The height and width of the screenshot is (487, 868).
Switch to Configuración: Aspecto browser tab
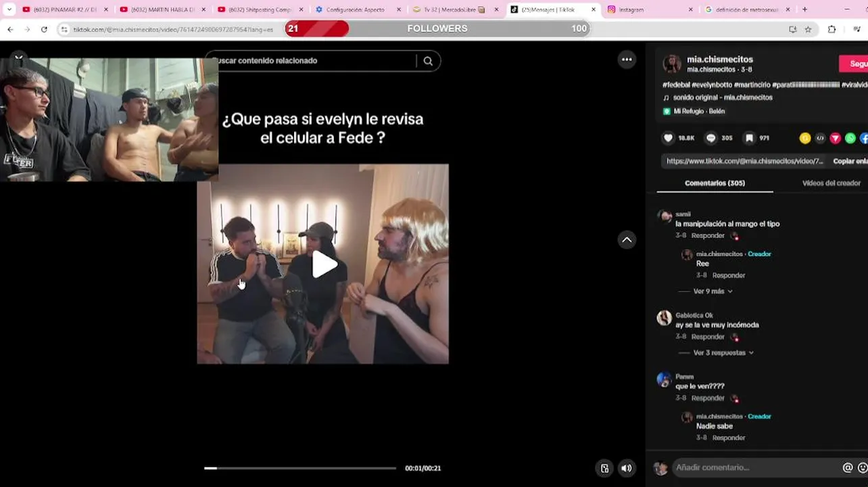(x=358, y=9)
